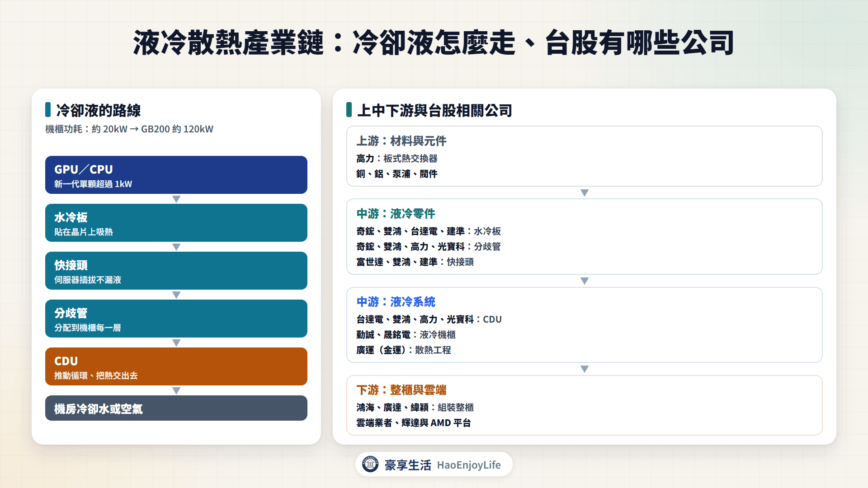Click the HaoEnjoyLife round logo icon

pos(370,464)
